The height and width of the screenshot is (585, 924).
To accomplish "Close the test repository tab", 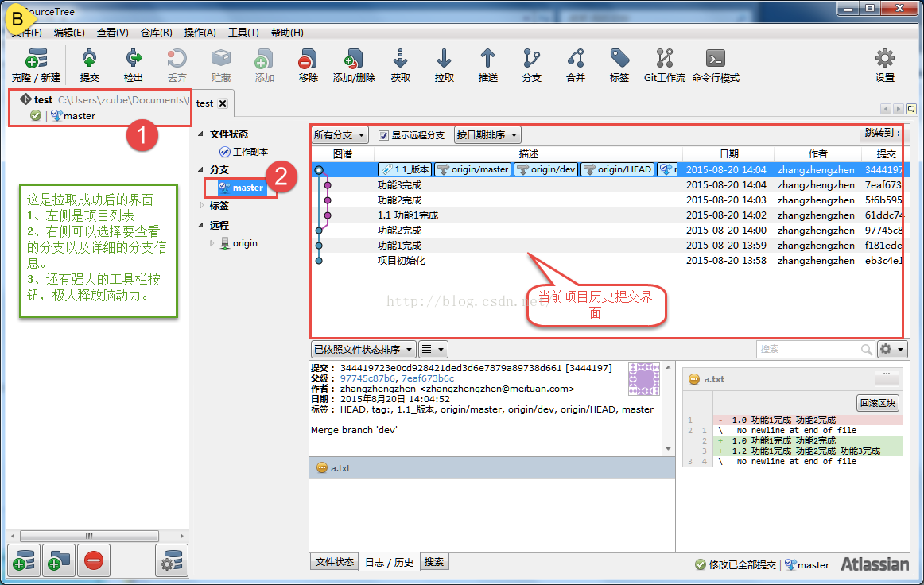I will [x=223, y=103].
